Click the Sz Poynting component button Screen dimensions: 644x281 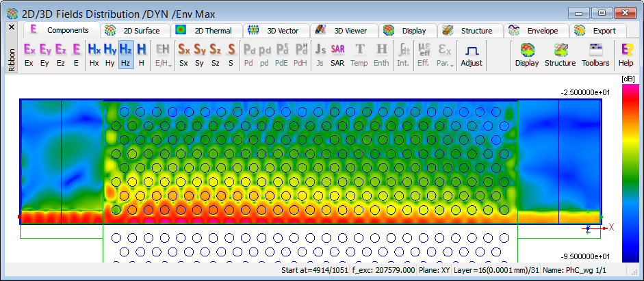click(x=215, y=54)
